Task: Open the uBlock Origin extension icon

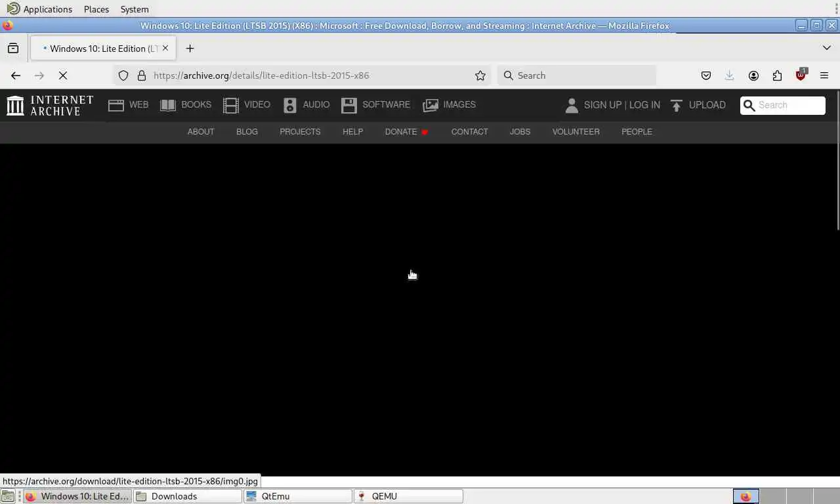Action: (801, 75)
